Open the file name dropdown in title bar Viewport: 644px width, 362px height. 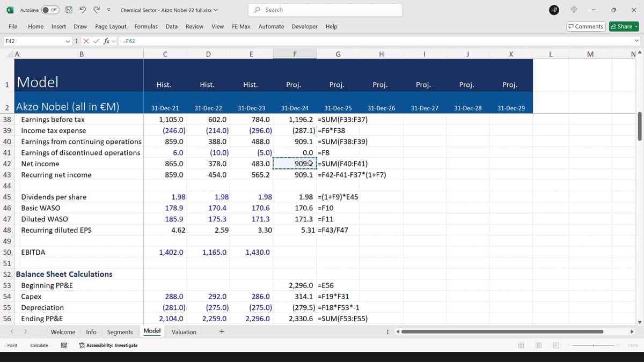click(x=216, y=10)
